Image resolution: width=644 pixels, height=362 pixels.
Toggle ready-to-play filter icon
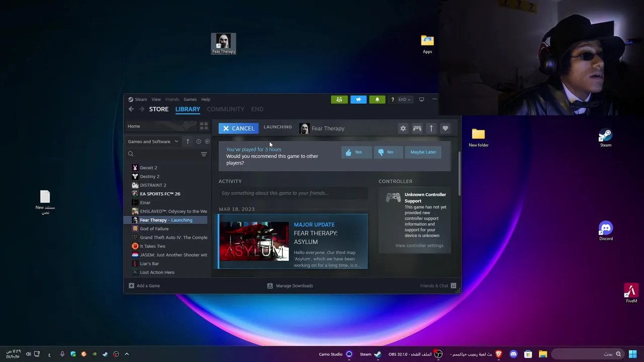pyautogui.click(x=207, y=142)
